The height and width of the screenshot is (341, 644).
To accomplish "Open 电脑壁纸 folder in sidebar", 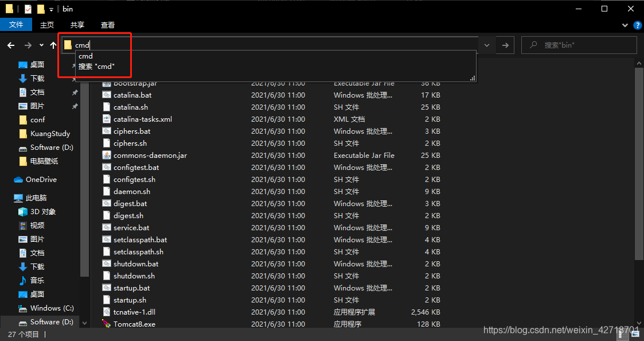I will pyautogui.click(x=38, y=161).
